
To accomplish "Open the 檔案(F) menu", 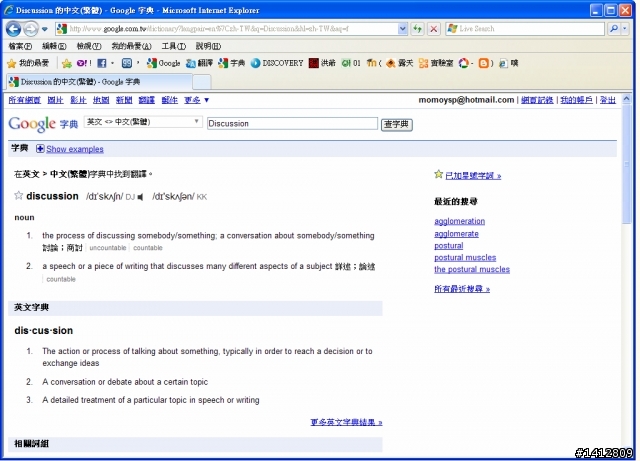I will click(x=20, y=46).
